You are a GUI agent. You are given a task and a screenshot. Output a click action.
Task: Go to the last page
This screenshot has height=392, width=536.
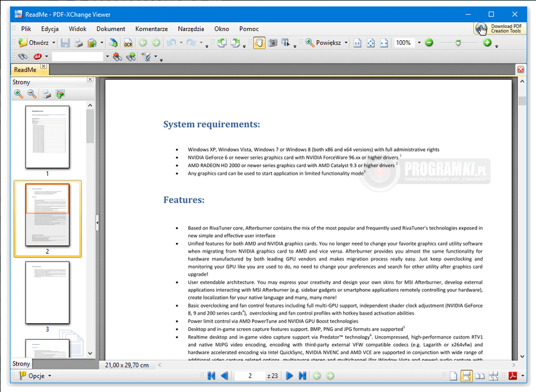(x=302, y=376)
